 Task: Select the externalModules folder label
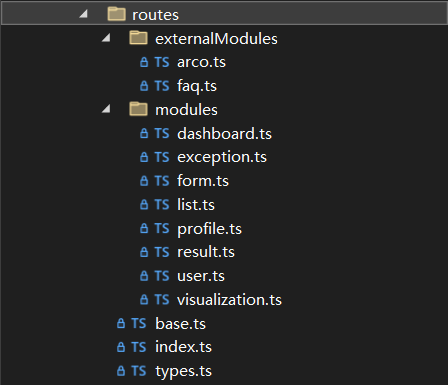click(x=216, y=39)
